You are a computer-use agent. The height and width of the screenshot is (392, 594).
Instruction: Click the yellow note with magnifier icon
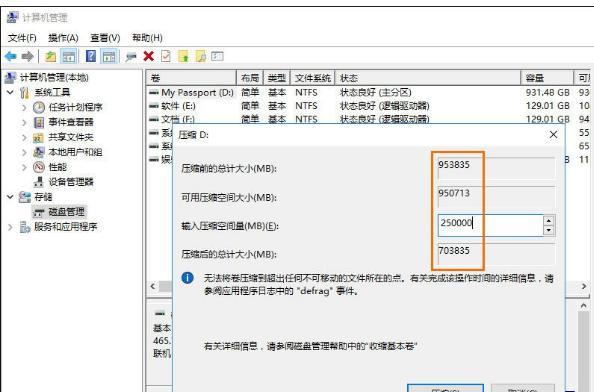(200, 56)
